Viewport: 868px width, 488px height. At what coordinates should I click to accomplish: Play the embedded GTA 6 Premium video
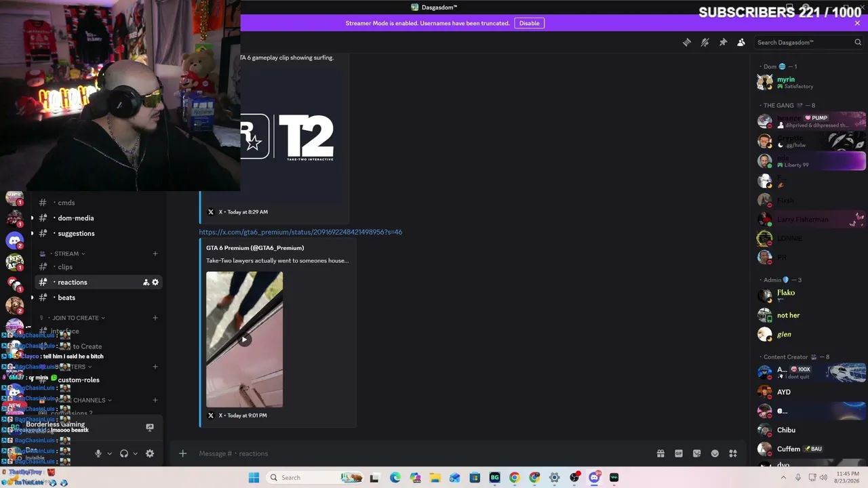point(244,340)
